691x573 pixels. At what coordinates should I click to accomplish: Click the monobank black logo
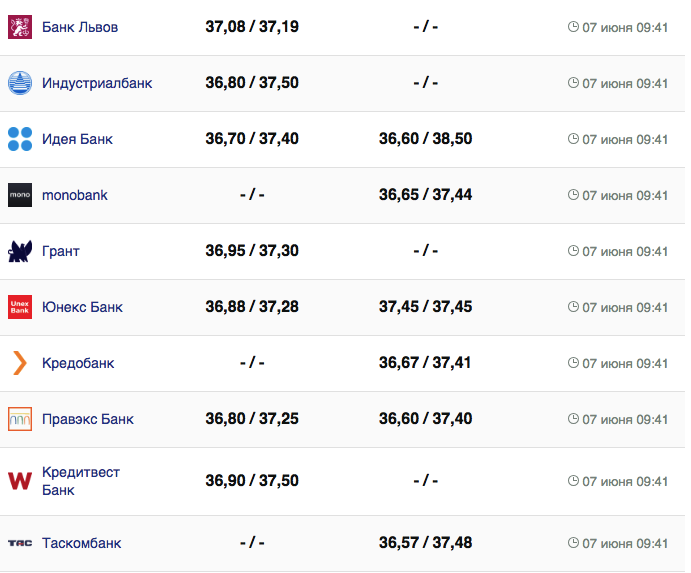click(x=20, y=195)
